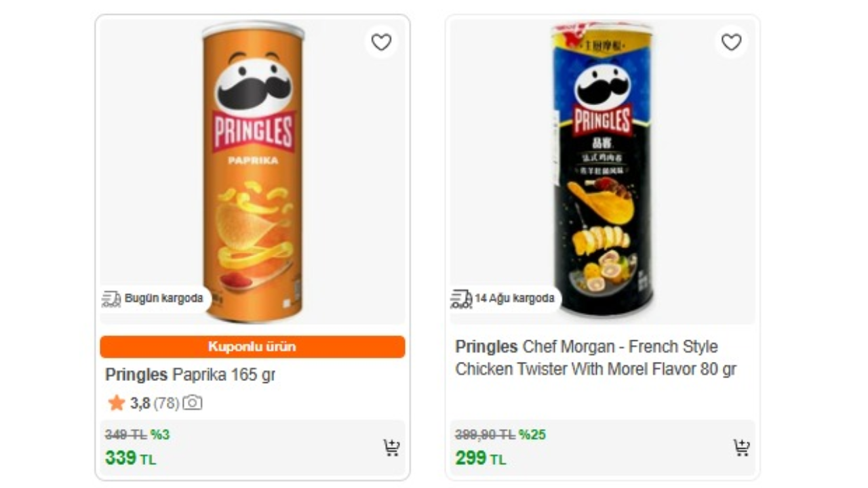Favorite the Pringles Paprika product
Image resolution: width=868 pixels, height=488 pixels.
[381, 43]
